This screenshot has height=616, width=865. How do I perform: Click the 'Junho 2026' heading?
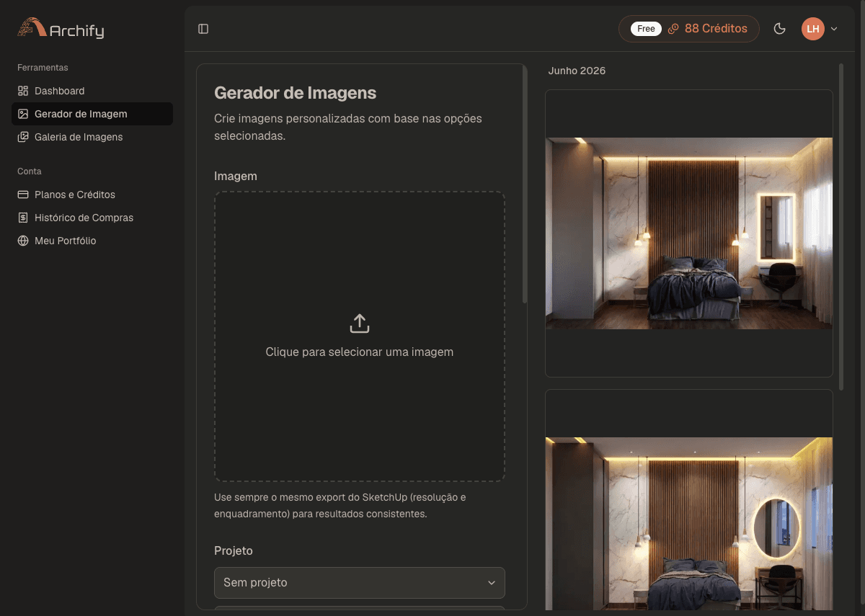(x=577, y=71)
